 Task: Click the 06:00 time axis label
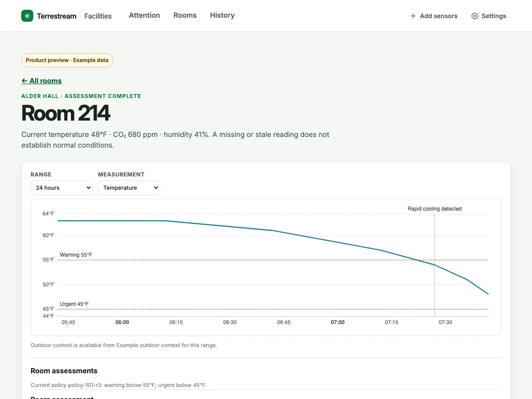(122, 322)
